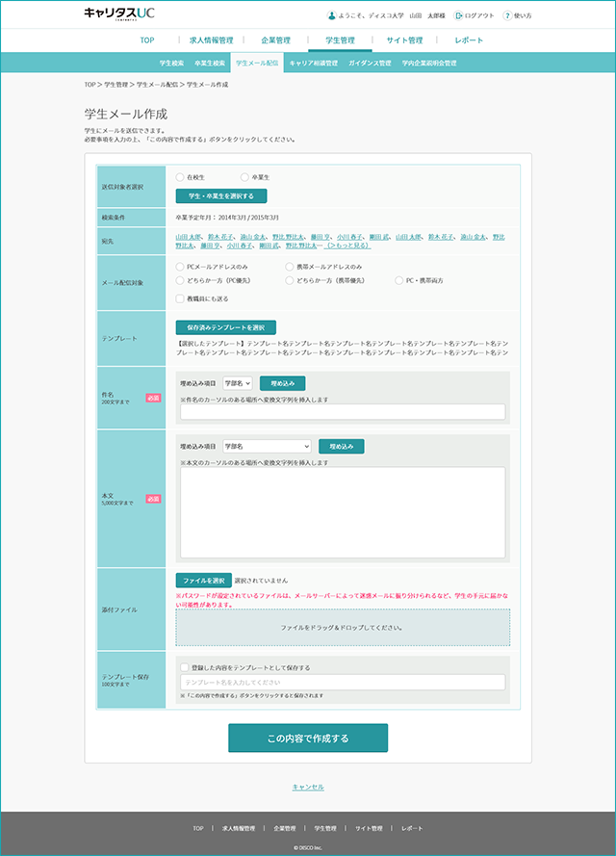The width and height of the screenshot is (616, 856).
Task: Open 求人情報管理 in the main navigation
Action: pos(211,39)
